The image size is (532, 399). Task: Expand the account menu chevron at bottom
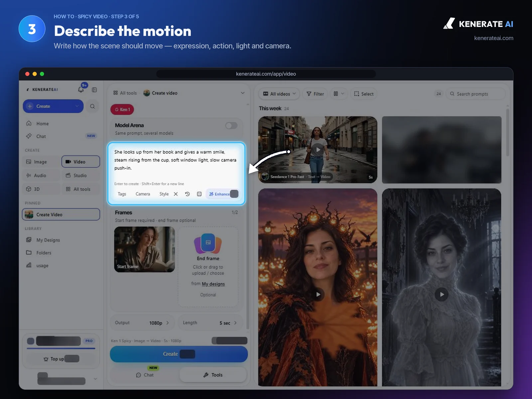(x=95, y=378)
